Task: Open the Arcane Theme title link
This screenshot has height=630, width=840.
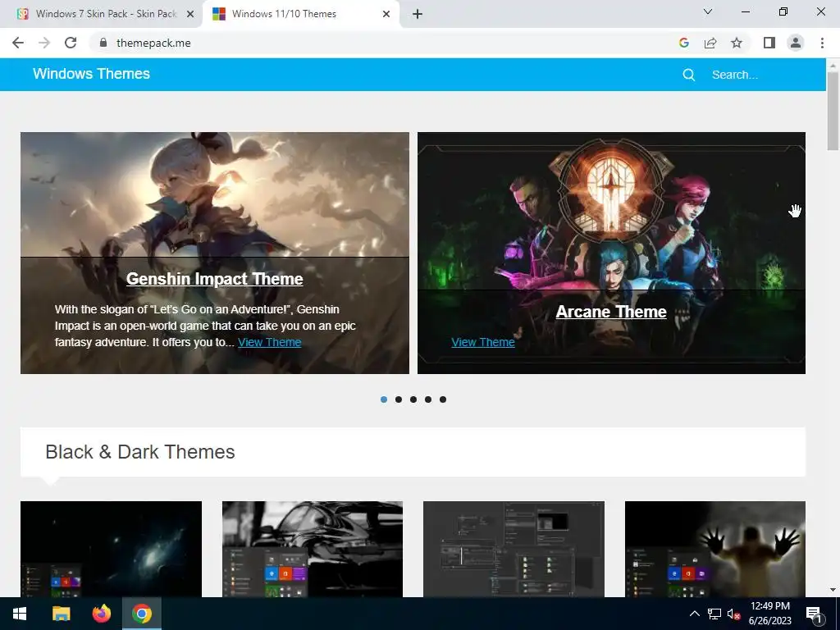Action: pos(611,312)
